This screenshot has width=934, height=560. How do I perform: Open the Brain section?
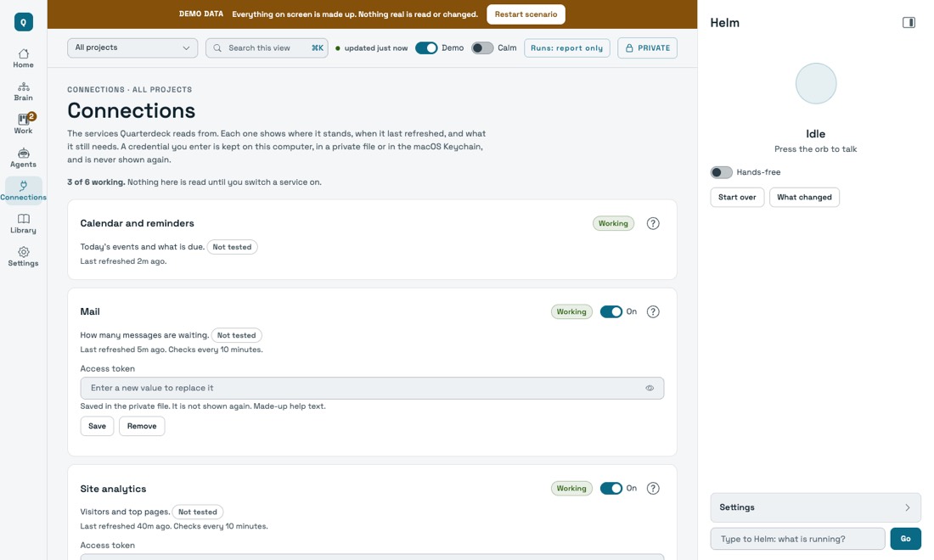pyautogui.click(x=23, y=92)
